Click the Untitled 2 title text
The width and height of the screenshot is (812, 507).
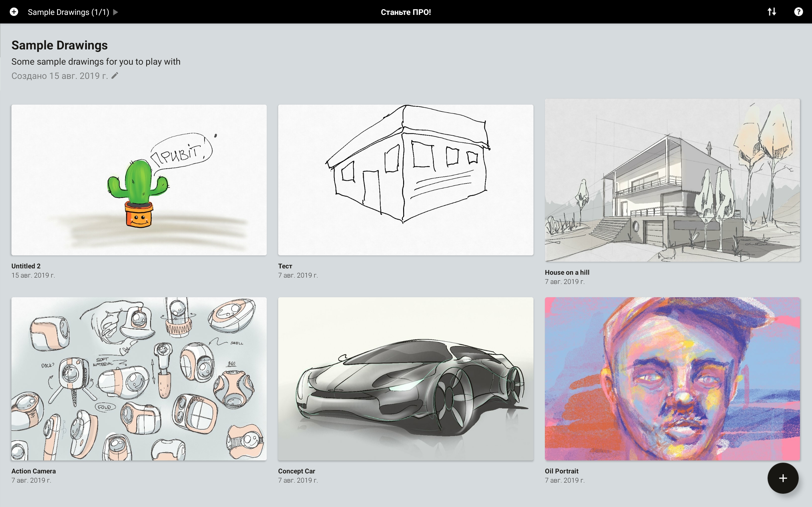pos(26,266)
